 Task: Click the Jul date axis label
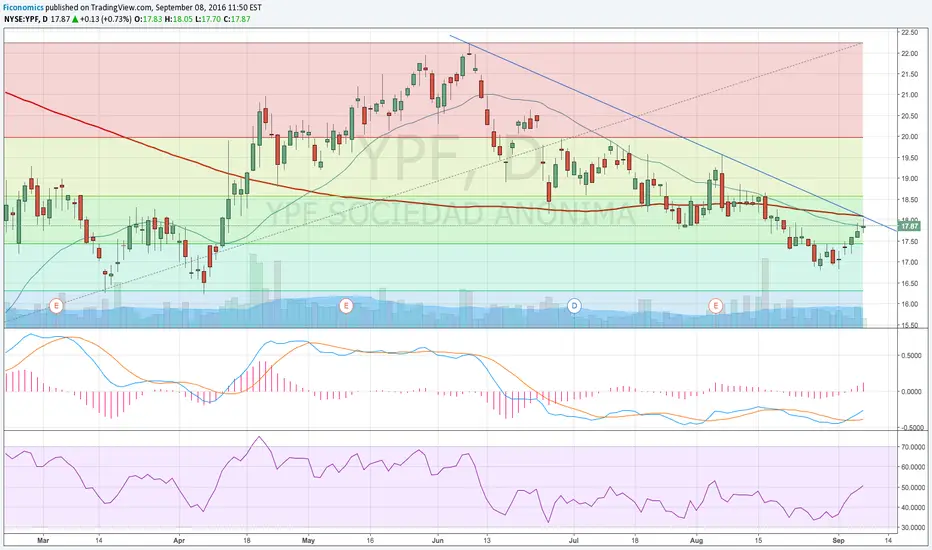pos(574,541)
